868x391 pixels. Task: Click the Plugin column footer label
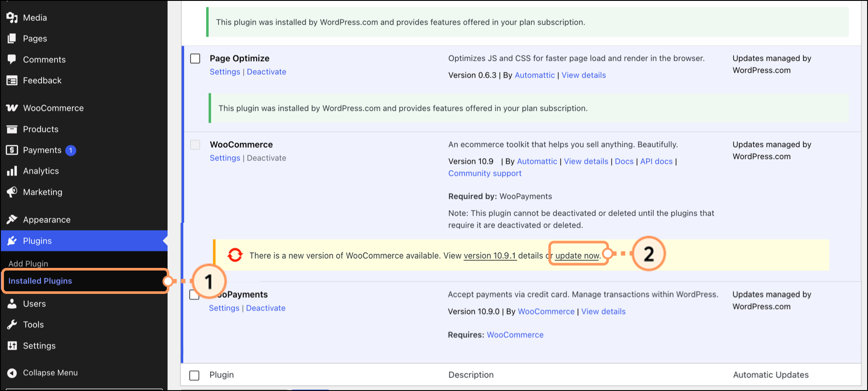click(222, 375)
